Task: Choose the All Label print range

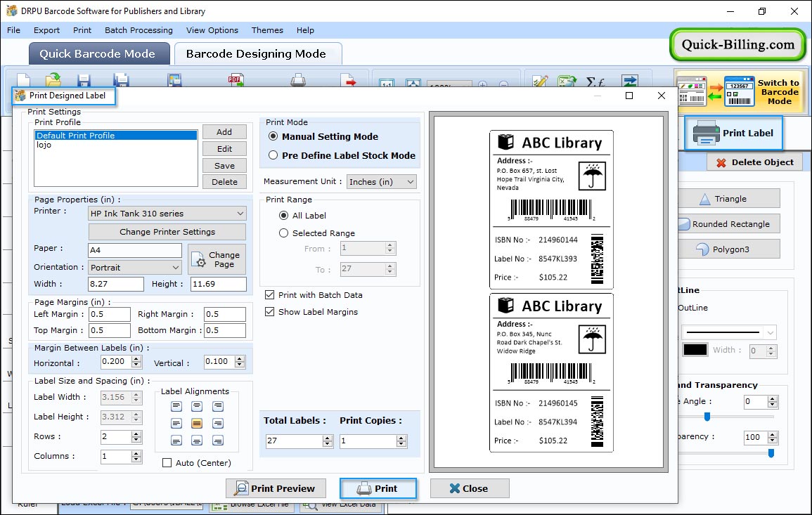Action: click(283, 215)
